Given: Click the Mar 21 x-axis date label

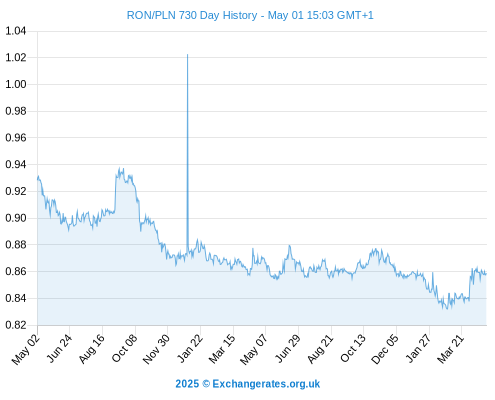Looking at the screenshot, I should click(x=450, y=349).
